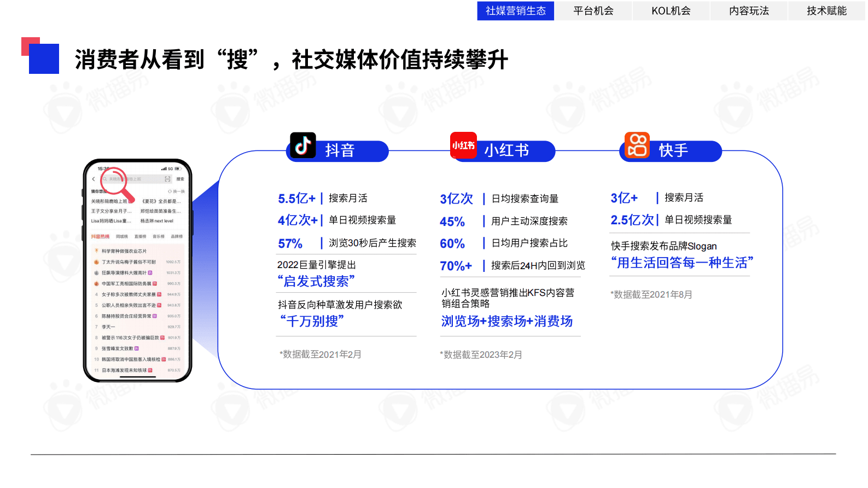Click the Kuaishou stat 2.5亿次
This screenshot has width=868, height=488.
click(632, 220)
